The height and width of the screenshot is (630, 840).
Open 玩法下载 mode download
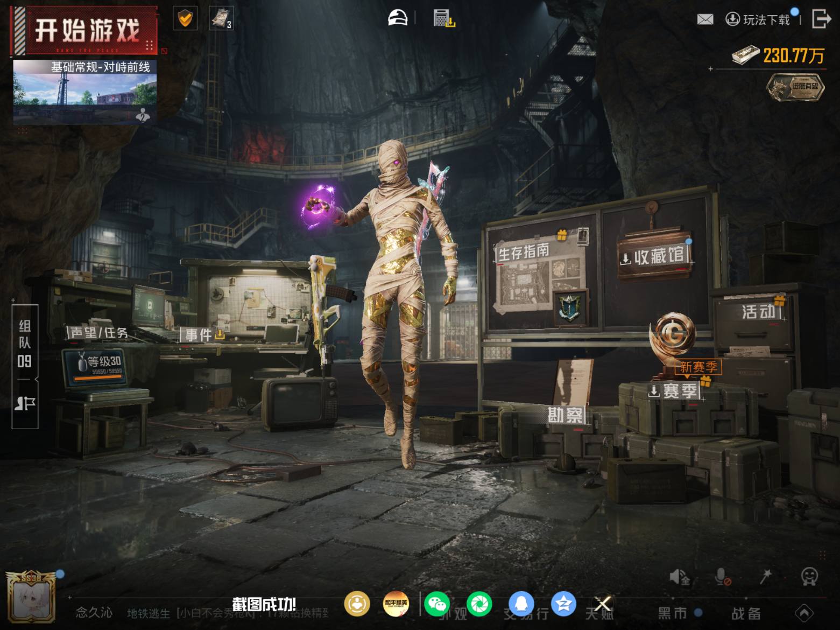click(x=759, y=19)
